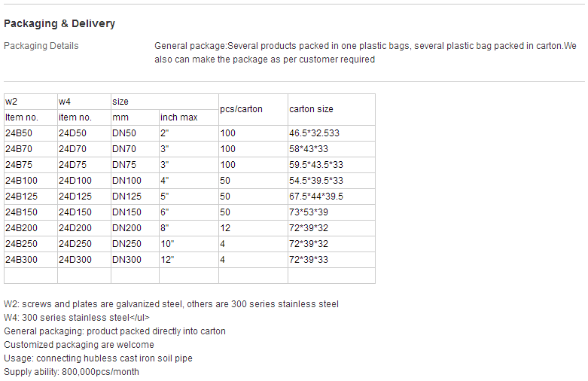This screenshot has width=588, height=381.
Task: Select the 24D70 item cell
Action: pyautogui.click(x=84, y=149)
